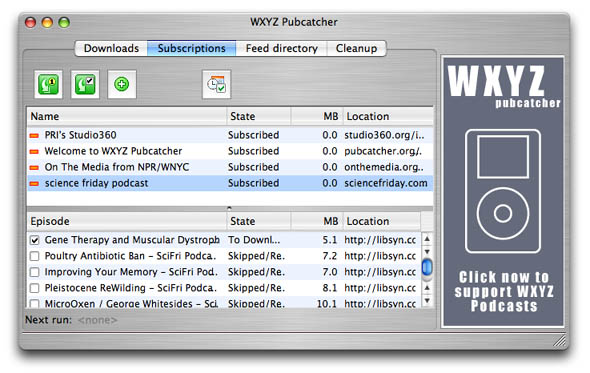Check the Pleistocene ReWilding episode box

pos(35,288)
